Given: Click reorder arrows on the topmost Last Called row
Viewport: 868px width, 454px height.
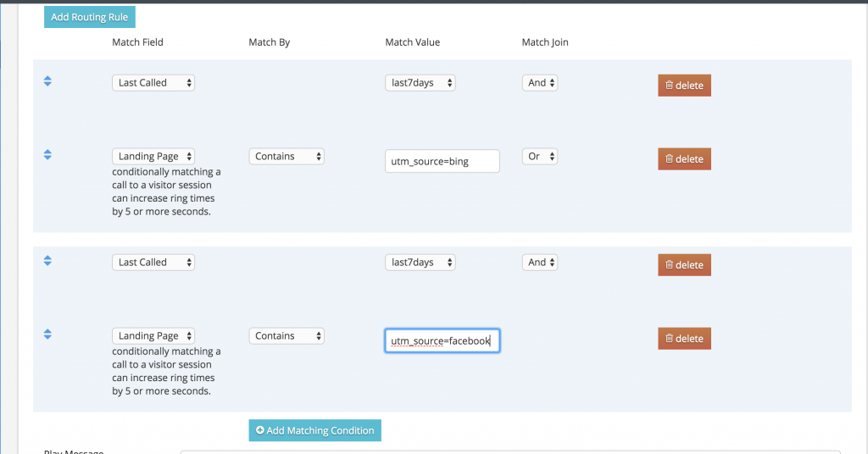Looking at the screenshot, I should [47, 81].
